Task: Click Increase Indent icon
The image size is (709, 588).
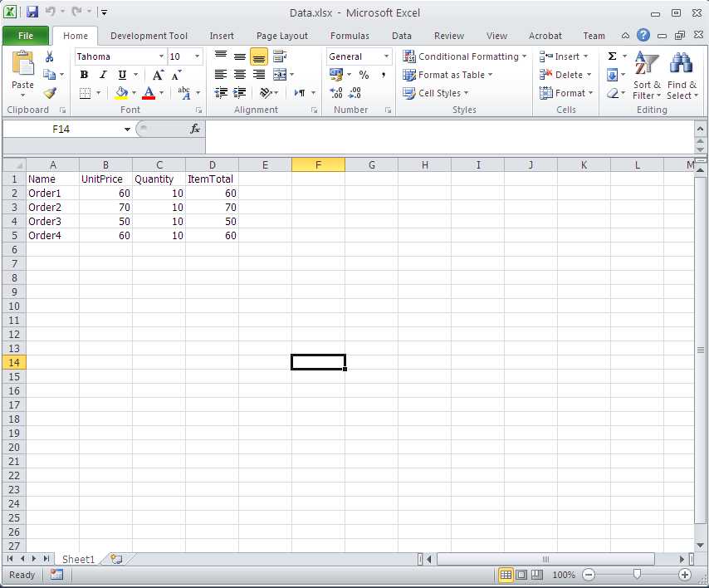Action: [x=239, y=93]
